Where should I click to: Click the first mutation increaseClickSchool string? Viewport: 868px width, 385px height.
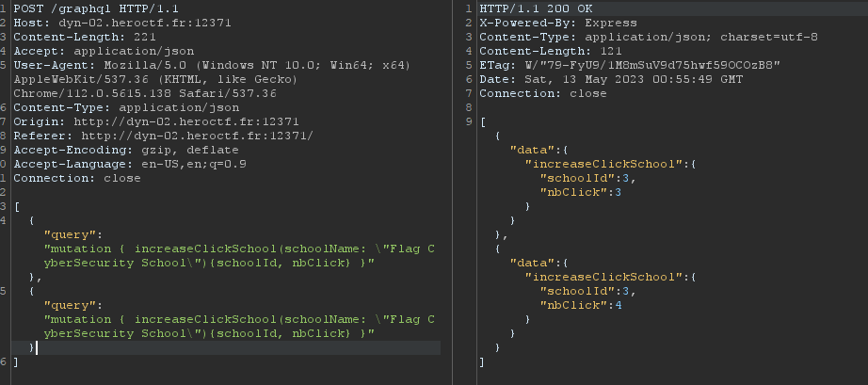239,255
